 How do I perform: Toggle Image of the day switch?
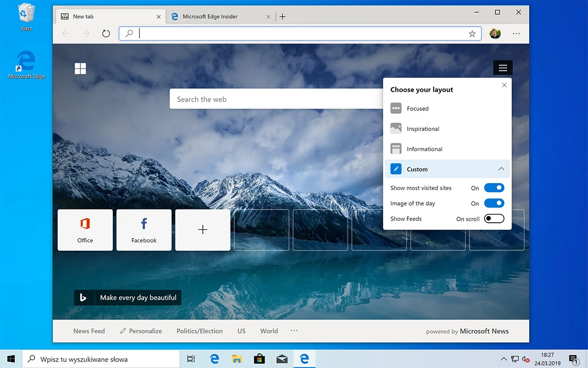pyautogui.click(x=494, y=203)
